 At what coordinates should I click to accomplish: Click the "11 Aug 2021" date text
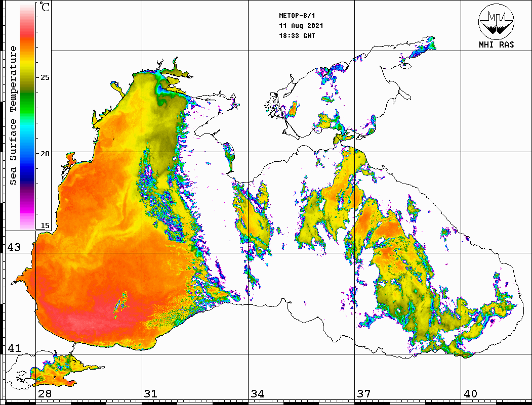[x=301, y=26]
